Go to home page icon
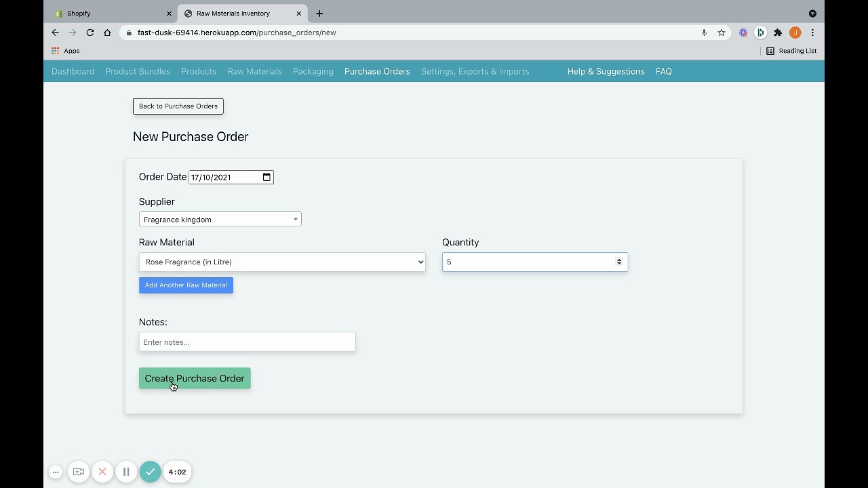Screen dimensions: 868x488 (x=107, y=33)
